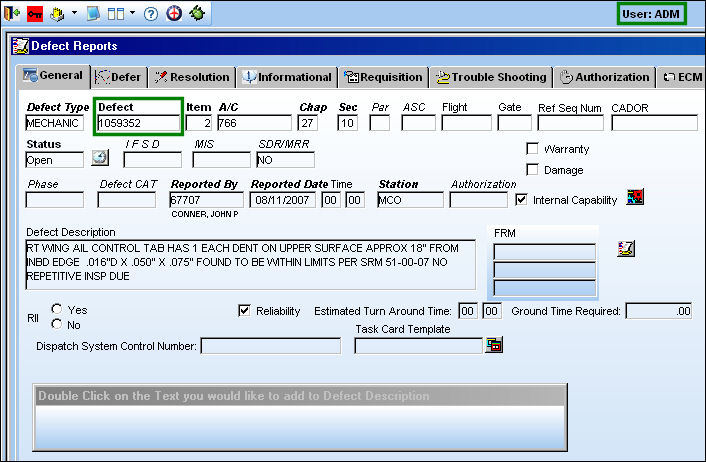
Task: Open dropdown arrow beside layout icon
Action: click(x=132, y=13)
